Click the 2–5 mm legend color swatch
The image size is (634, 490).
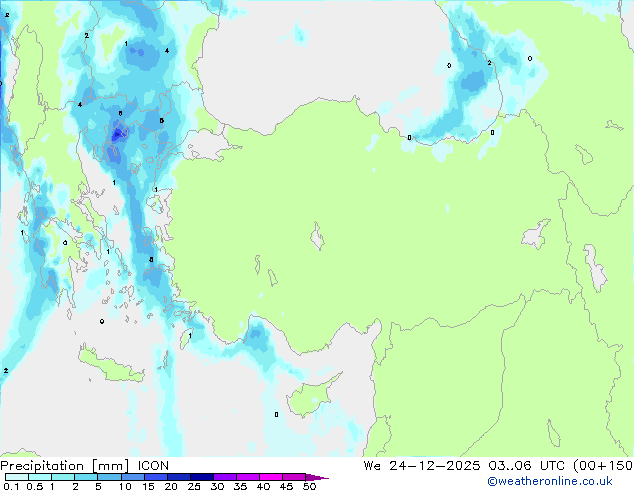[86, 477]
